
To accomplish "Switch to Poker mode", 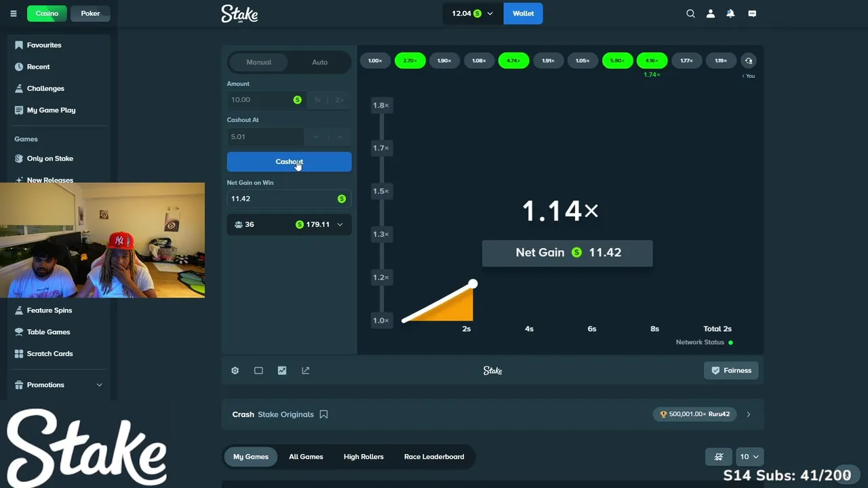I will pyautogui.click(x=90, y=14).
